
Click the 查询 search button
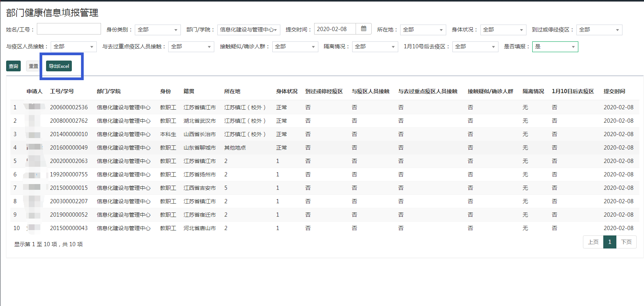pos(13,66)
